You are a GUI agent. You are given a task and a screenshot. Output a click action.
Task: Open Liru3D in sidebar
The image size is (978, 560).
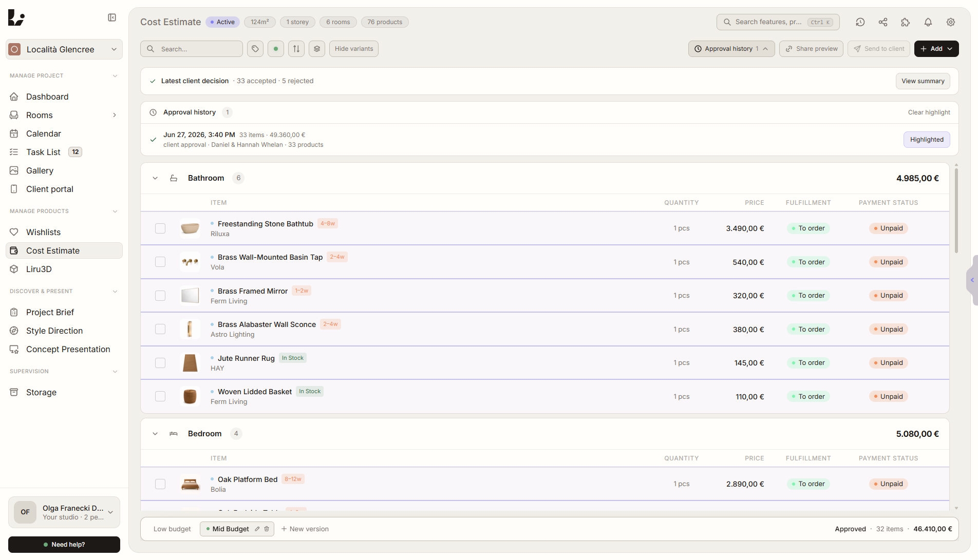[64, 269]
